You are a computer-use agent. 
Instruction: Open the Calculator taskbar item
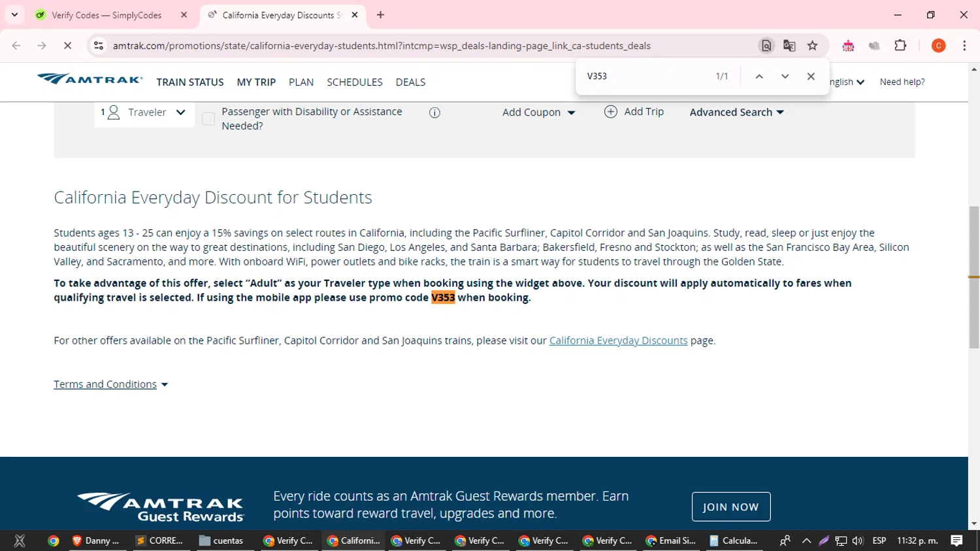coord(734,541)
